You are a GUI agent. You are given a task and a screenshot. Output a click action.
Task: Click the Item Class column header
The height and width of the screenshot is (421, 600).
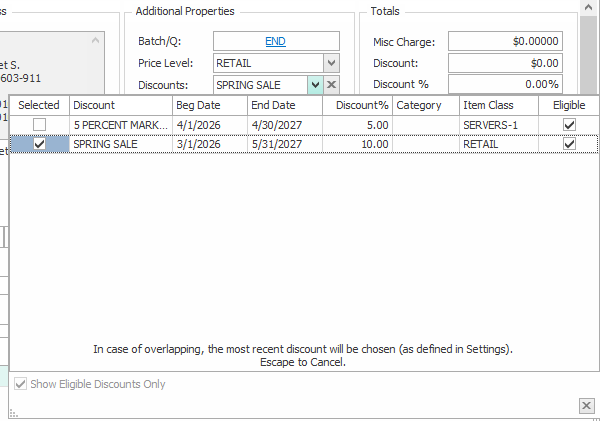[498, 105]
